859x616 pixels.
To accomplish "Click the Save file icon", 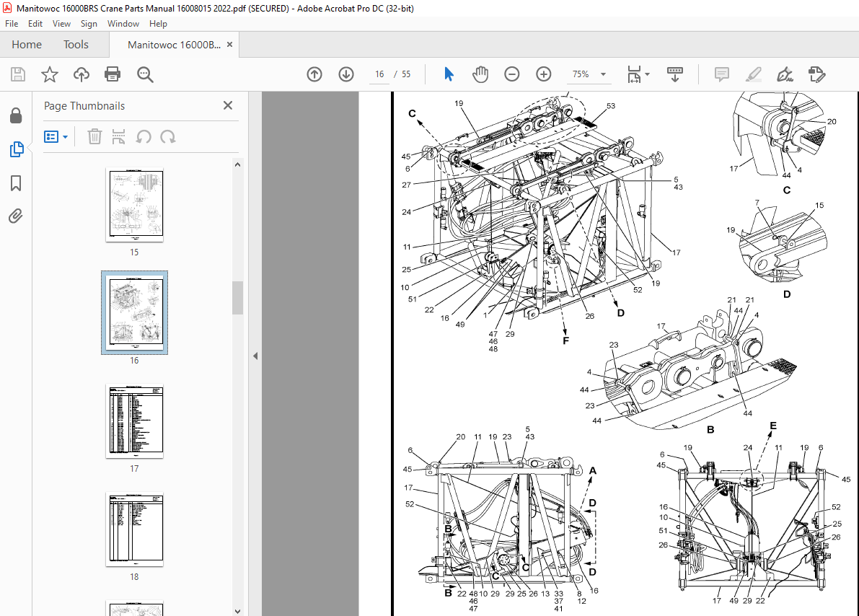I will tap(18, 74).
